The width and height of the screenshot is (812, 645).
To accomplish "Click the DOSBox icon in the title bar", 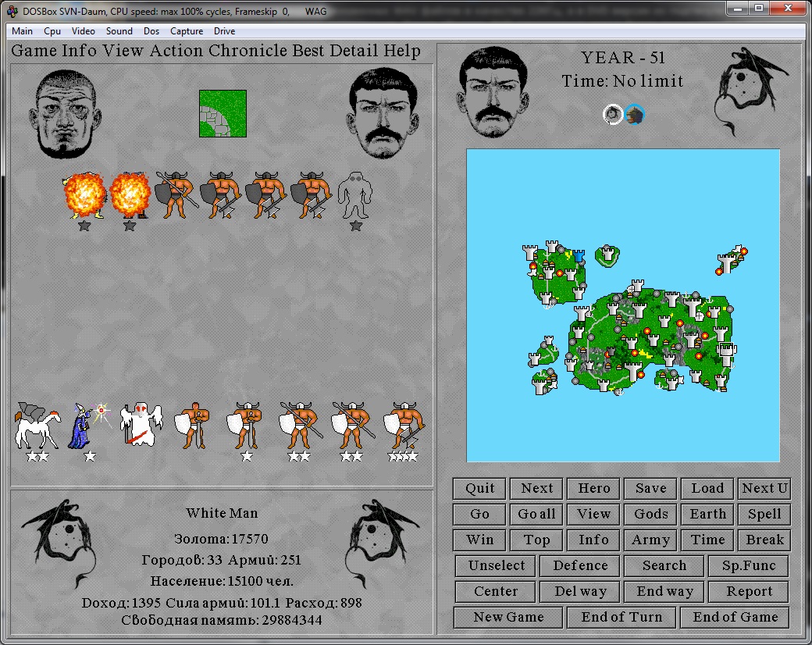I will coord(12,11).
